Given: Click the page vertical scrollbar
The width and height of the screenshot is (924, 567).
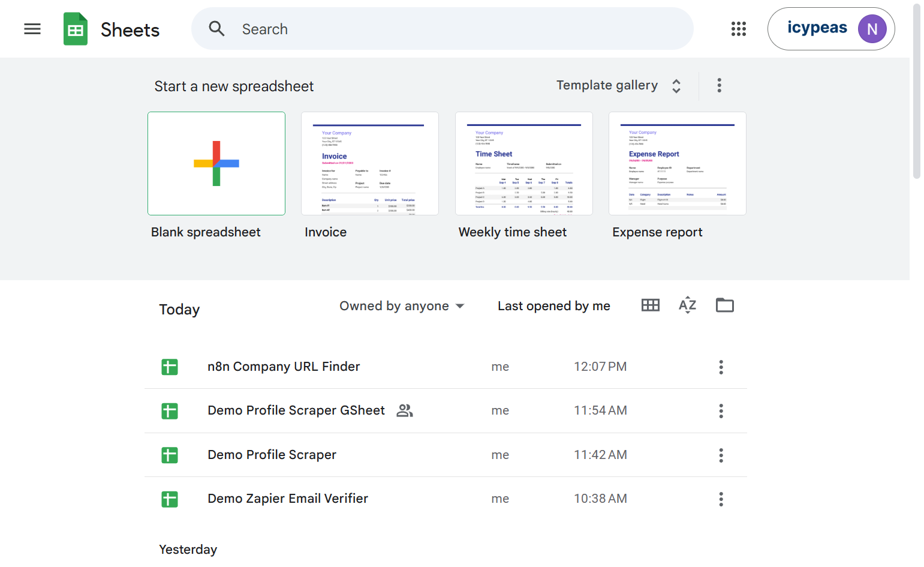Looking at the screenshot, I should pyautogui.click(x=916, y=91).
